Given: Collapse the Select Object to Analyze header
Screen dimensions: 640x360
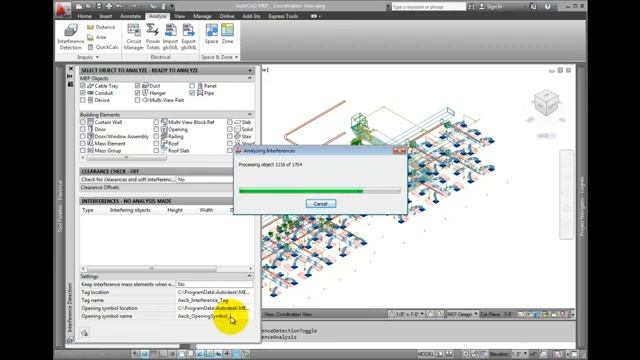Looking at the screenshot, I should [250, 70].
